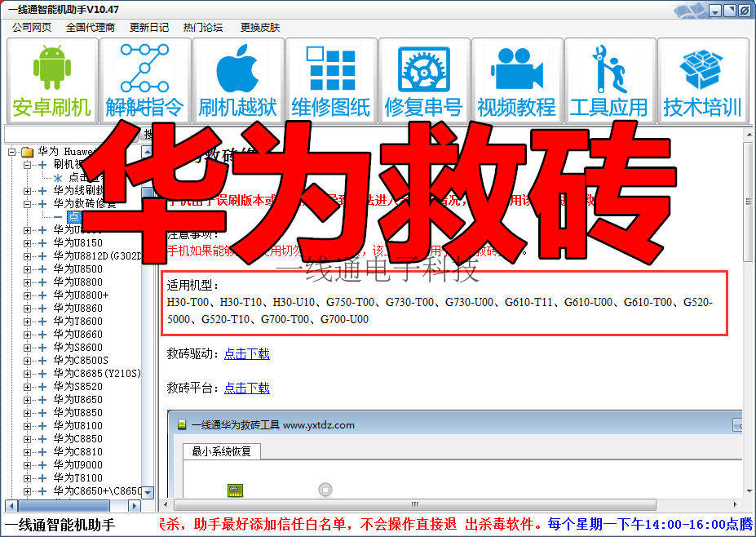756x537 pixels.
Task: Select 华为C8685(Y210S) in the tree
Action: point(97,374)
